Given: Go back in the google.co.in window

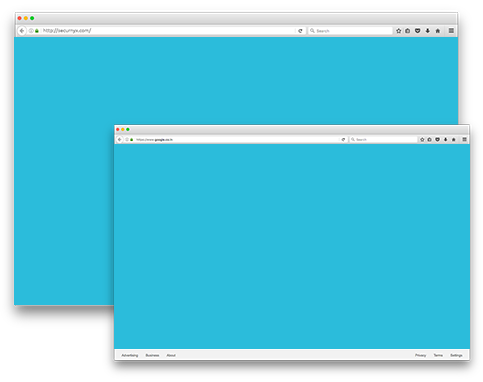Looking at the screenshot, I should coord(119,139).
